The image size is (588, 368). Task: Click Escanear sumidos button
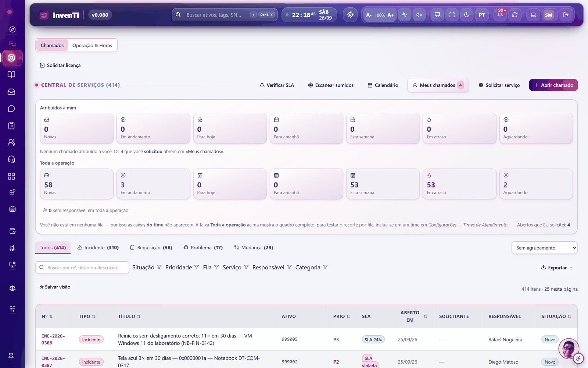tap(331, 85)
